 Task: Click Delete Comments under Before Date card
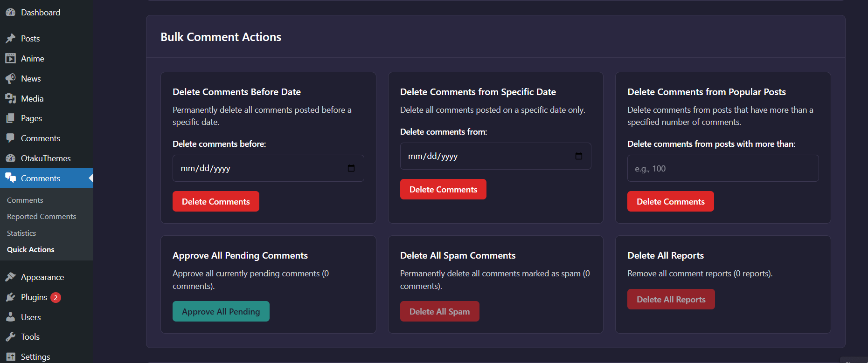click(x=216, y=201)
